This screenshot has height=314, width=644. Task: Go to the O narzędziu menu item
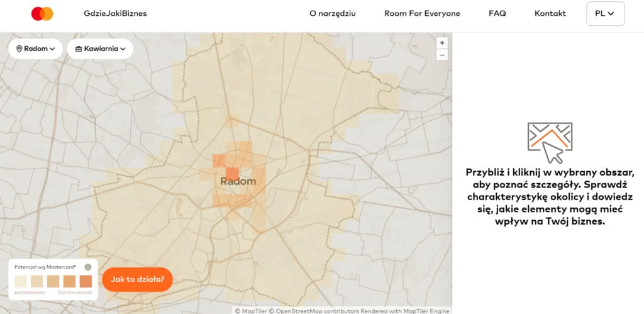tap(333, 14)
